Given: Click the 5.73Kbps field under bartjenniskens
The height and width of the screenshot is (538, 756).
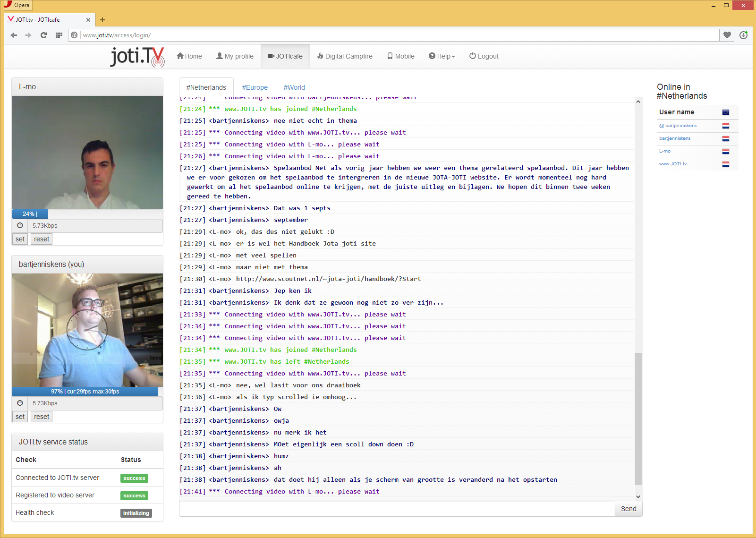Looking at the screenshot, I should (95, 403).
